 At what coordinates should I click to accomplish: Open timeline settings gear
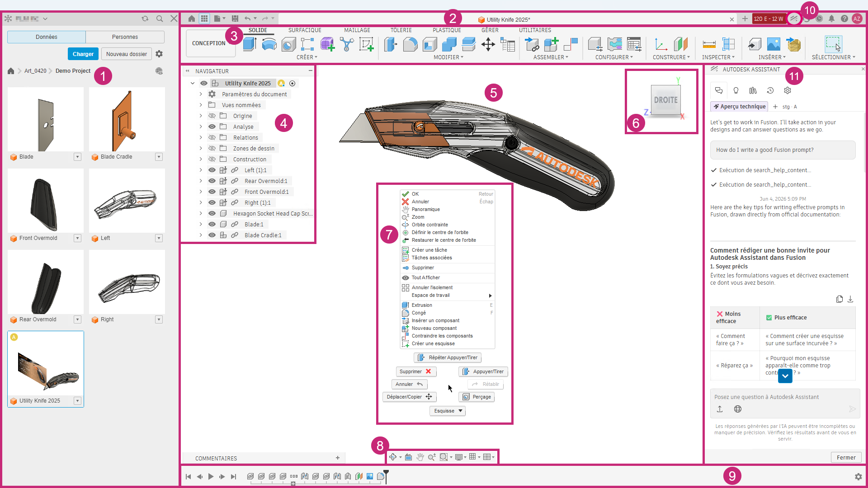click(x=858, y=476)
